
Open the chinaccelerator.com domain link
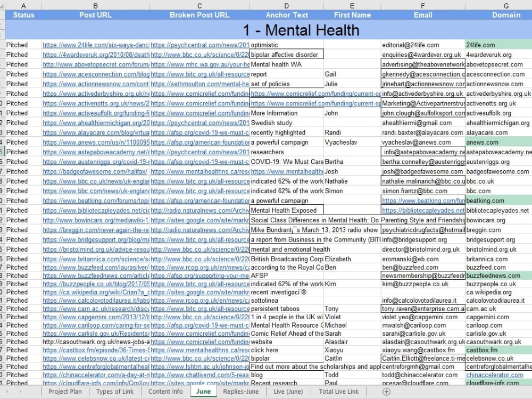[494, 375]
